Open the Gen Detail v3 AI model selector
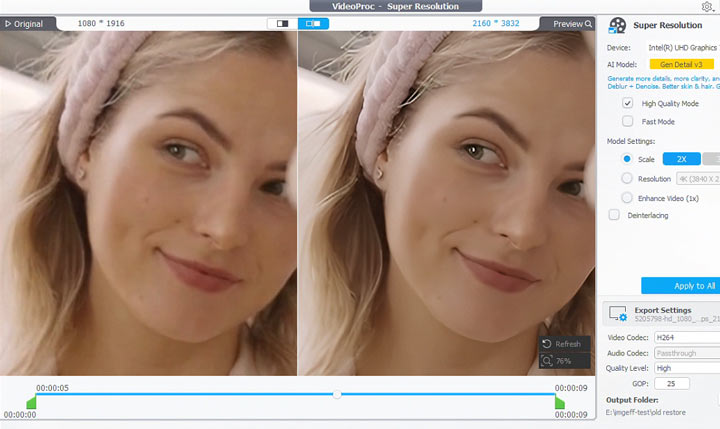Image resolution: width=720 pixels, height=429 pixels. [x=681, y=64]
